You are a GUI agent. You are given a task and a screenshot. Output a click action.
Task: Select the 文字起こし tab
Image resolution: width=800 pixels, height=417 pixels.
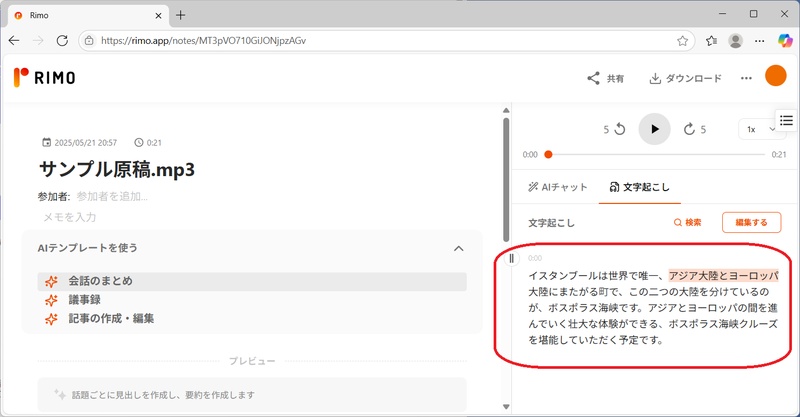(639, 187)
